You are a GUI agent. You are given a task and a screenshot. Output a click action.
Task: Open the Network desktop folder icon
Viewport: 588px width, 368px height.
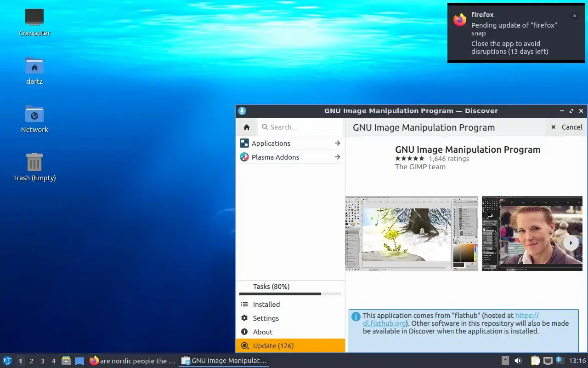point(34,114)
